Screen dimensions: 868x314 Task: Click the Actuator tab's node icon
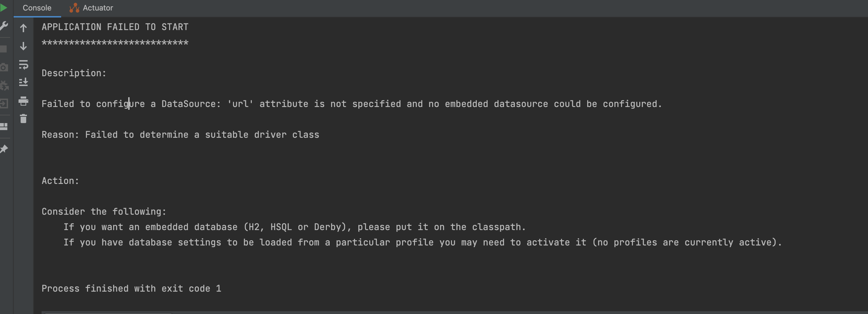click(74, 7)
